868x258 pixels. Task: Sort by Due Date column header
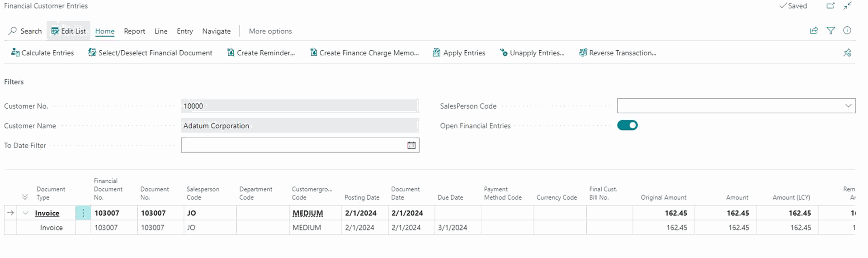[450, 197]
